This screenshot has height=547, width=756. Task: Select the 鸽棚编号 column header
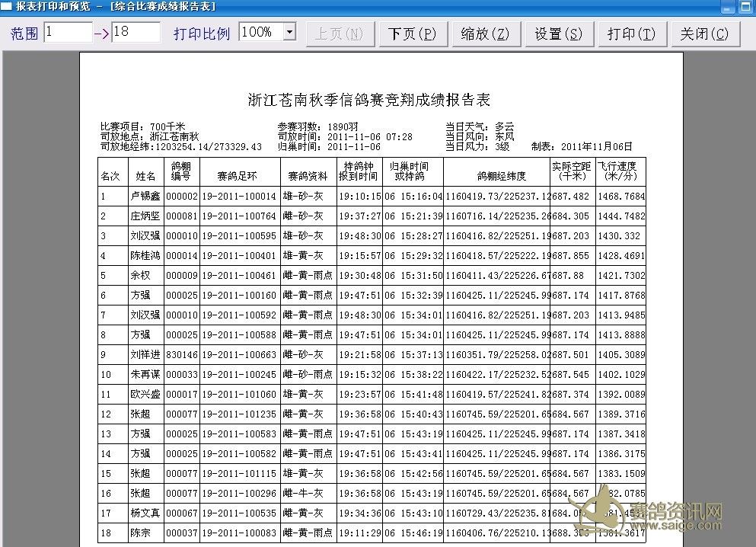[181, 171]
